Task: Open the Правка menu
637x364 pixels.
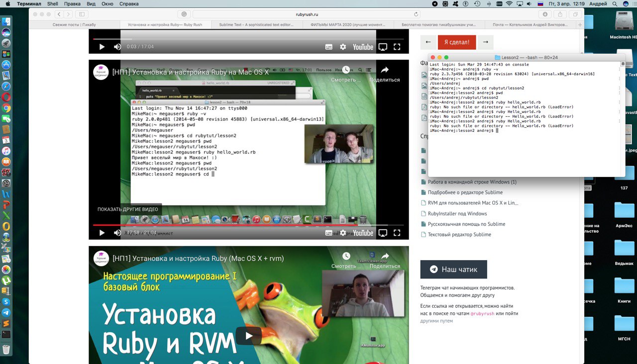Action: 72,3
